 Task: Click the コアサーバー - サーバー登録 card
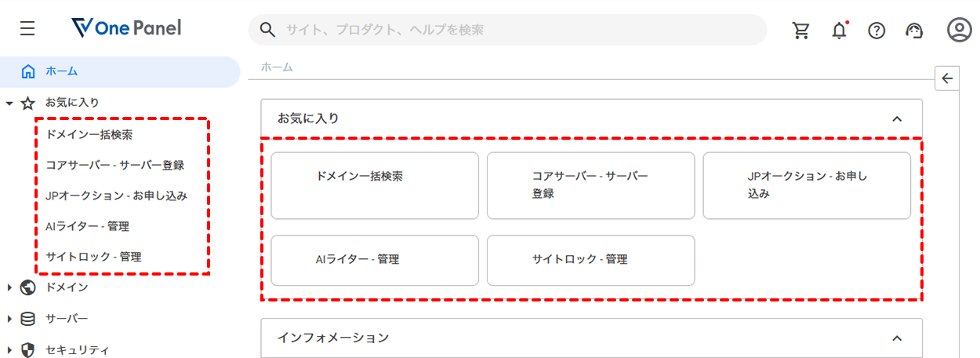click(590, 185)
